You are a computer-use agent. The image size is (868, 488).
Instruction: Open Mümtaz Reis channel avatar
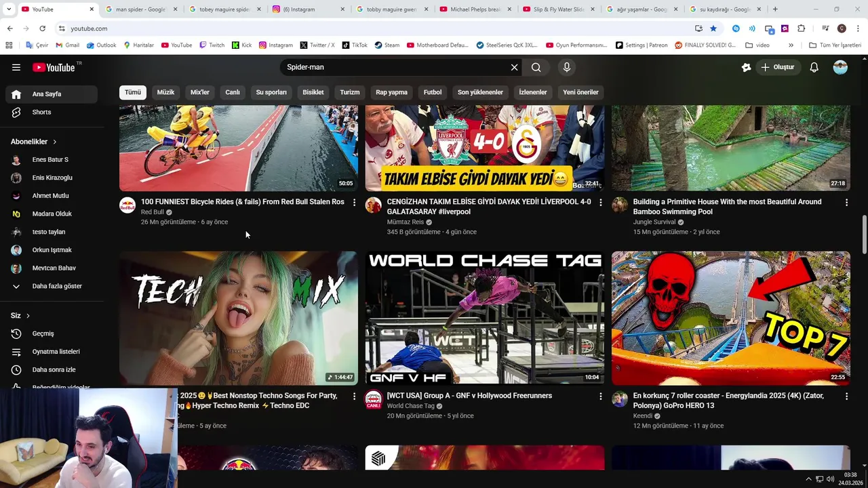(374, 205)
